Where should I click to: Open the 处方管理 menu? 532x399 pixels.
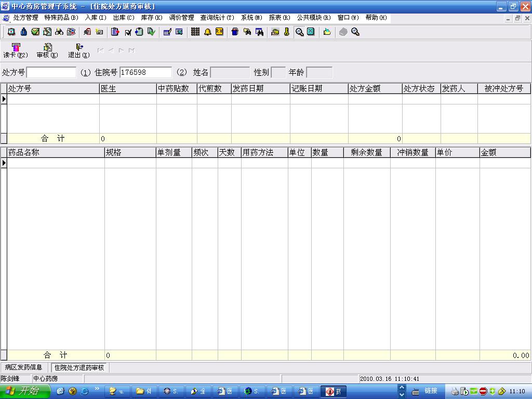click(25, 18)
